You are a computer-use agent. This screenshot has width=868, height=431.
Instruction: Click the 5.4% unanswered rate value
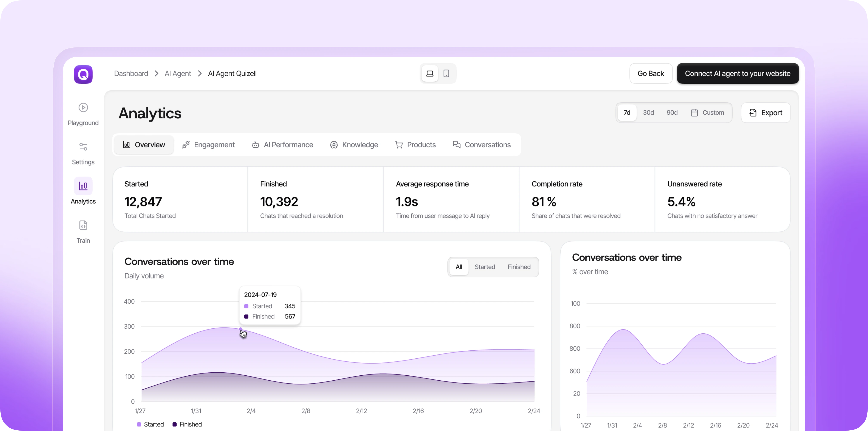click(681, 202)
